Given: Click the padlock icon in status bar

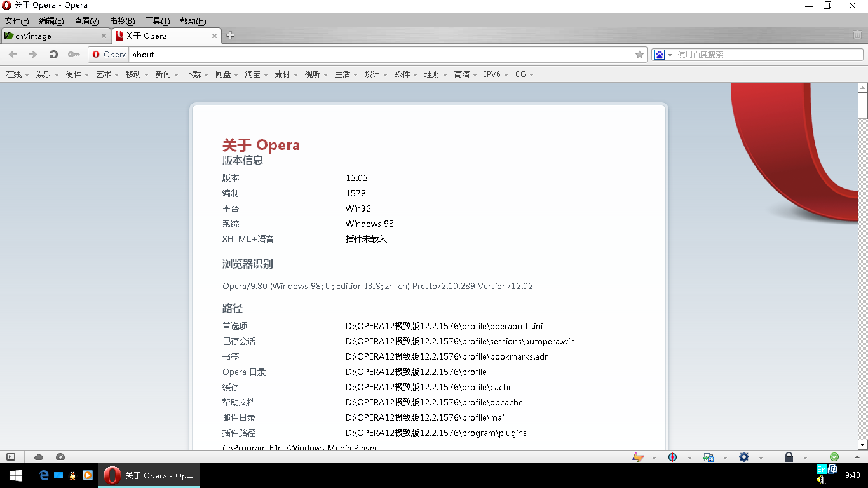Looking at the screenshot, I should (789, 457).
